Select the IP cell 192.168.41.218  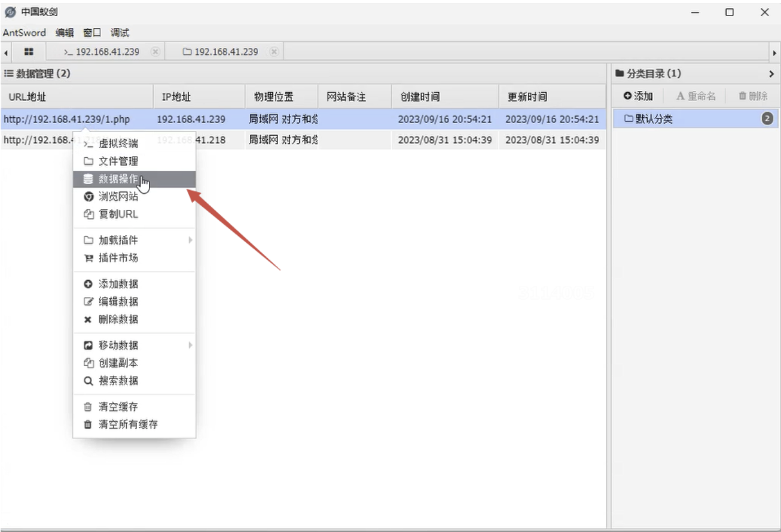191,140
